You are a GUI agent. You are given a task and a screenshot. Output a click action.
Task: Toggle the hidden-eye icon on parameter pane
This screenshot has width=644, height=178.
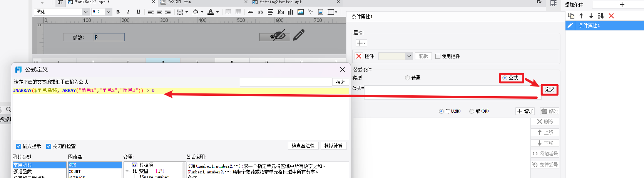pos(279,35)
